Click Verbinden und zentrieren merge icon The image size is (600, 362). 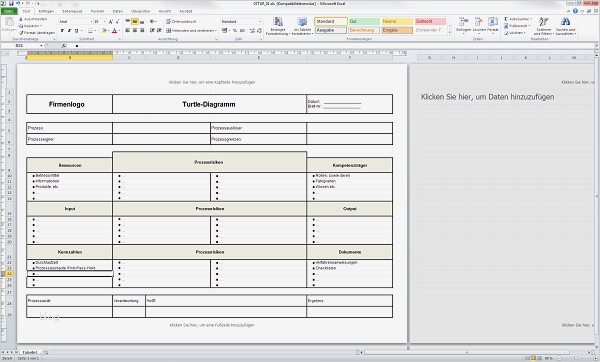pyautogui.click(x=168, y=30)
